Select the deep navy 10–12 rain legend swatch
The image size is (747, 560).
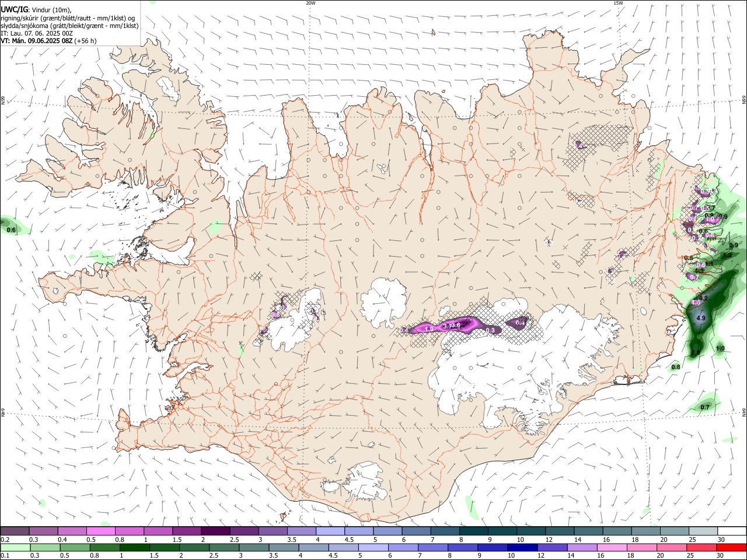point(522,547)
